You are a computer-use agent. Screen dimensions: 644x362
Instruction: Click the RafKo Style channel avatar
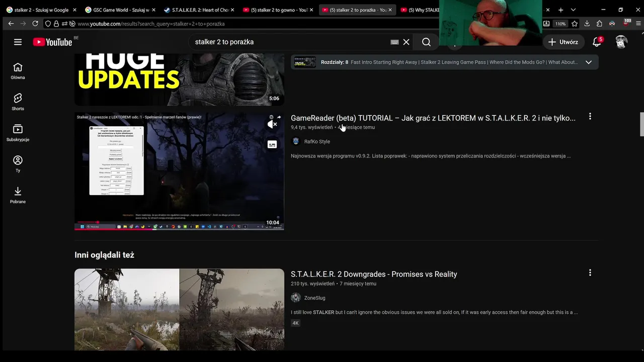point(296,141)
